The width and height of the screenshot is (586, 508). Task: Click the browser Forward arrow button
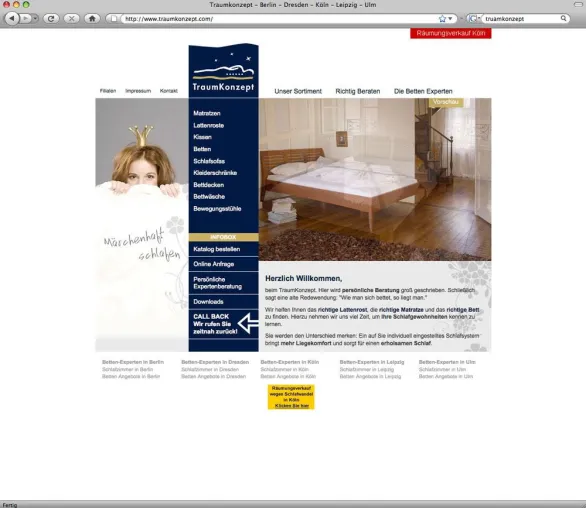coord(25,18)
